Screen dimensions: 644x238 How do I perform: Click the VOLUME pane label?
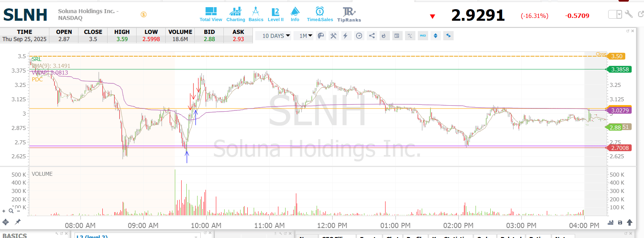42,174
